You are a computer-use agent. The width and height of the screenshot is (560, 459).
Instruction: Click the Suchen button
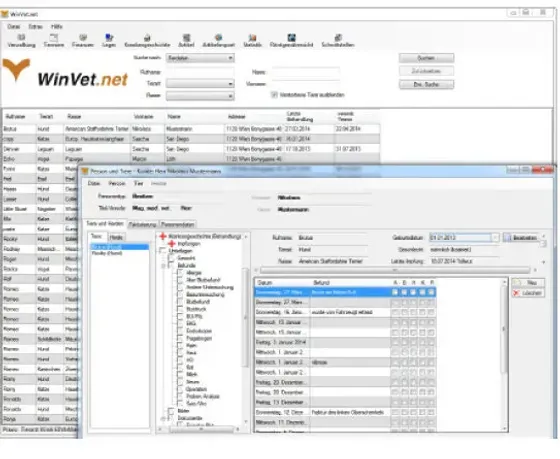(426, 58)
